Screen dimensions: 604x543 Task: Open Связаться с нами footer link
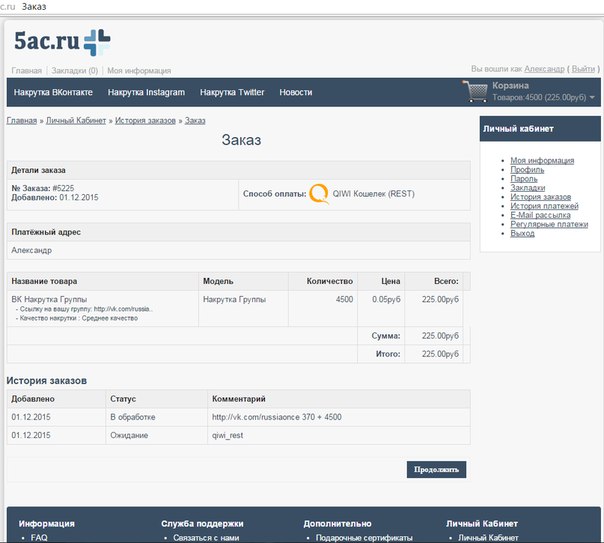point(206,538)
